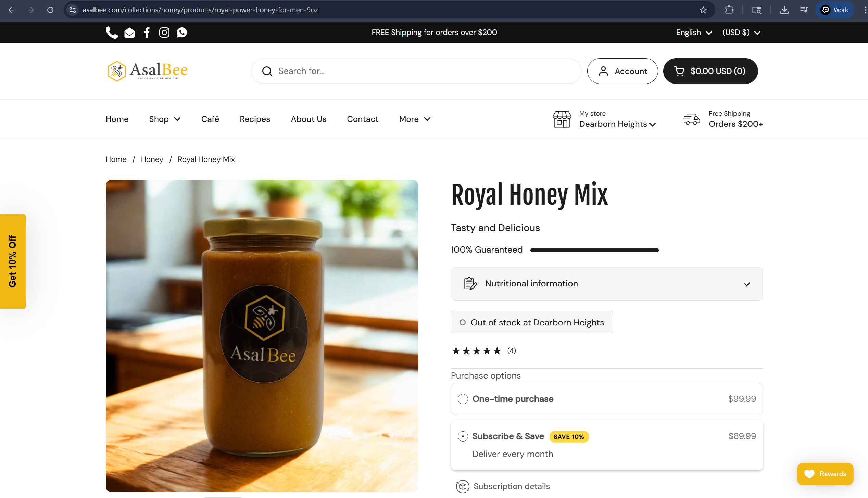Click the free shipping truck icon

[692, 119]
